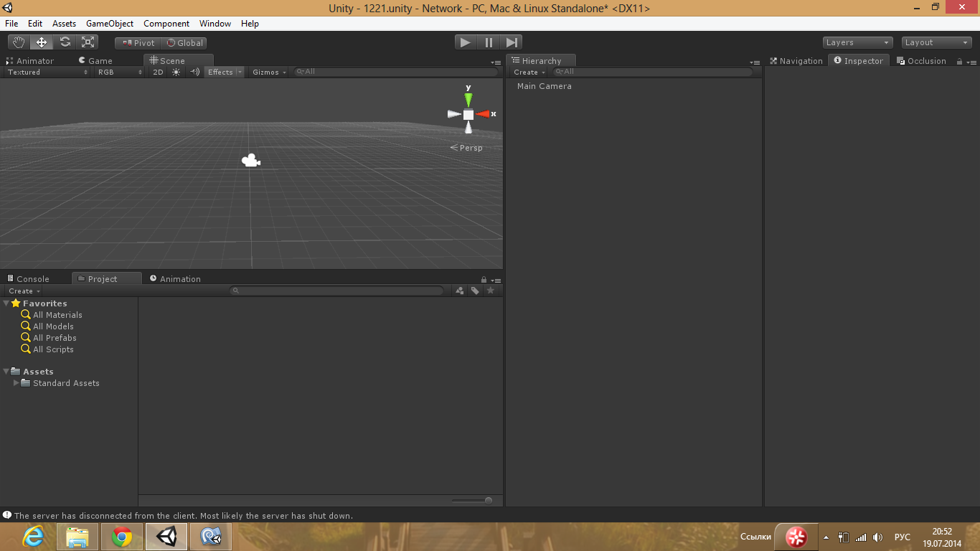
Task: Open the Hierarchy panel options menu icon
Action: tap(754, 62)
